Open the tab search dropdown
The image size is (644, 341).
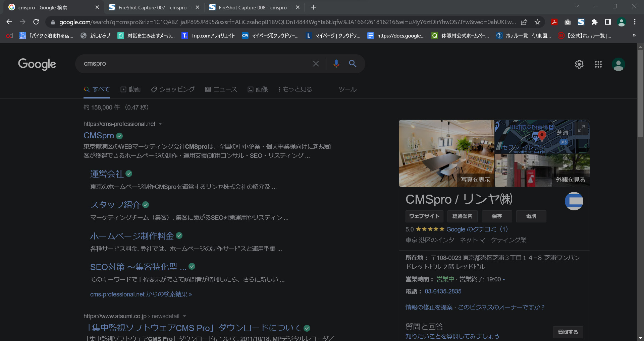click(577, 6)
